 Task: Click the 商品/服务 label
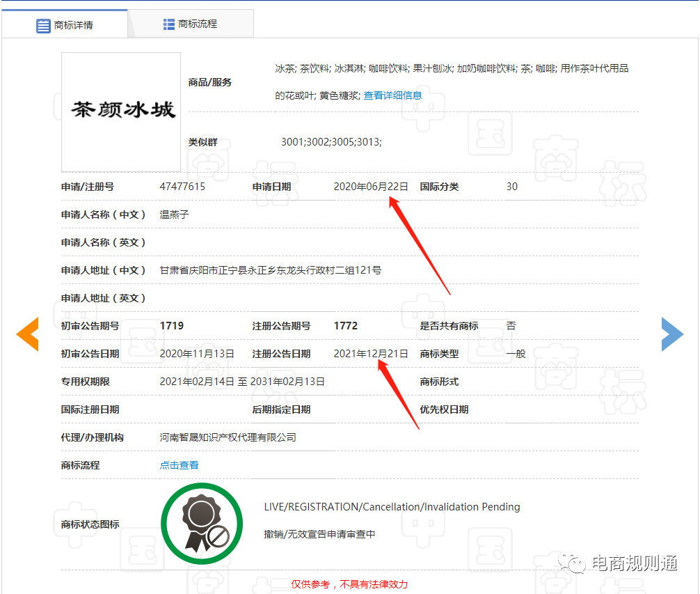(210, 82)
